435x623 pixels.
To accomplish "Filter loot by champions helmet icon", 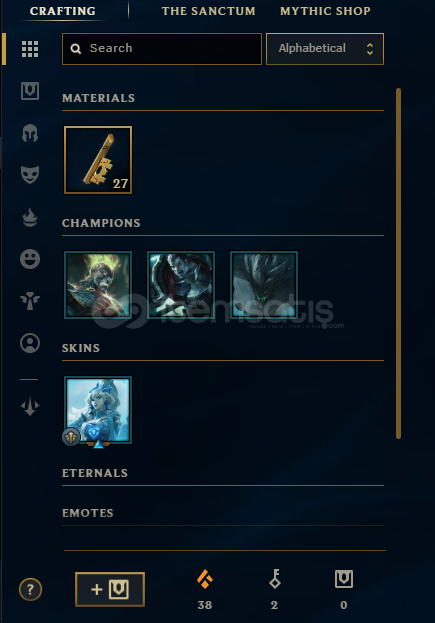I will point(30,133).
